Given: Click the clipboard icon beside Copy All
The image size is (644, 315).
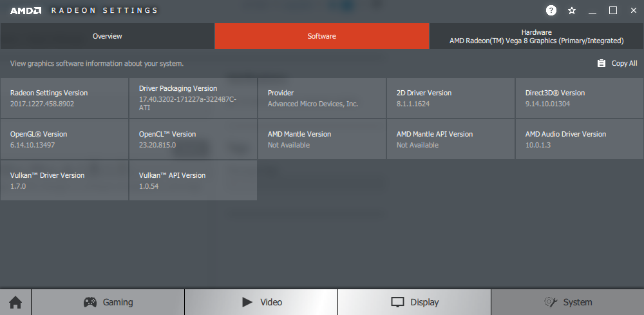Looking at the screenshot, I should point(601,63).
